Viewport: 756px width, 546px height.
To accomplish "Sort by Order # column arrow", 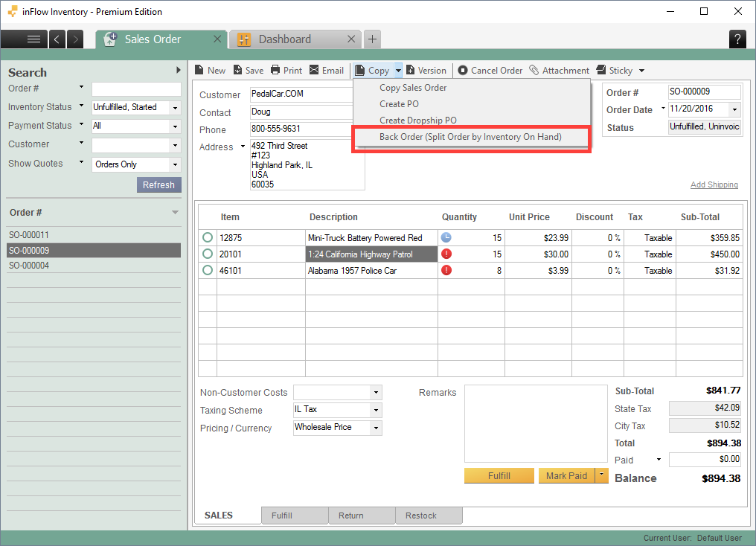I will click(175, 213).
